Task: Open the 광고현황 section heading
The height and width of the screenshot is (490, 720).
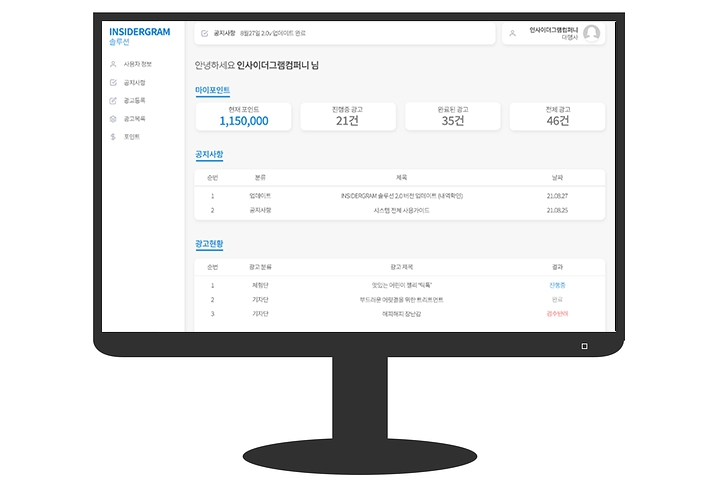Action: click(x=209, y=243)
